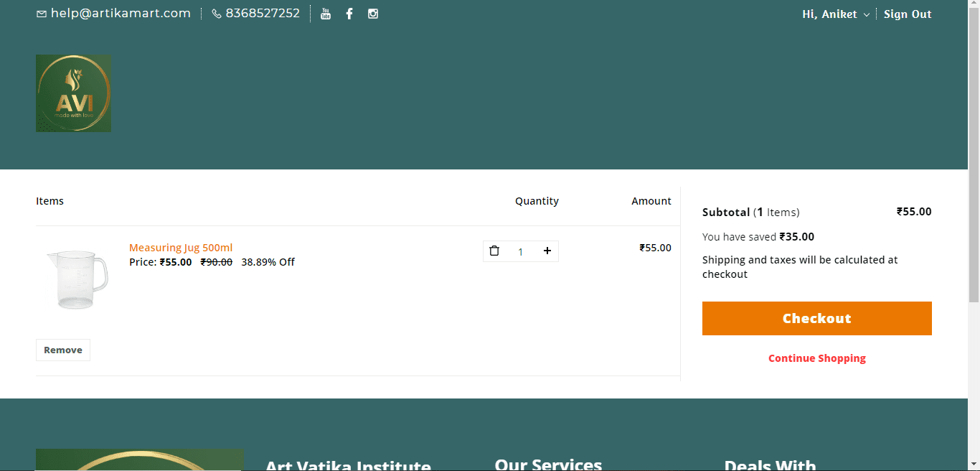Screen dimensions: 980x471
Task: Open the Items column header area
Action: 50,201
